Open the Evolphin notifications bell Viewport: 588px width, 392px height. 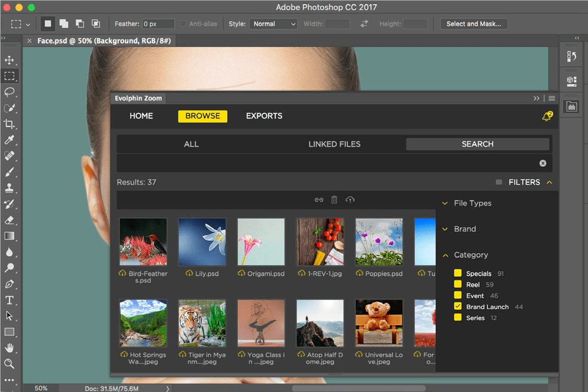[547, 116]
